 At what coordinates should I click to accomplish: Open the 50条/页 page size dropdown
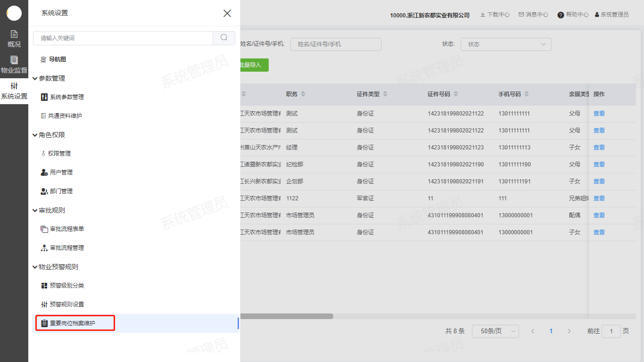[x=495, y=331]
